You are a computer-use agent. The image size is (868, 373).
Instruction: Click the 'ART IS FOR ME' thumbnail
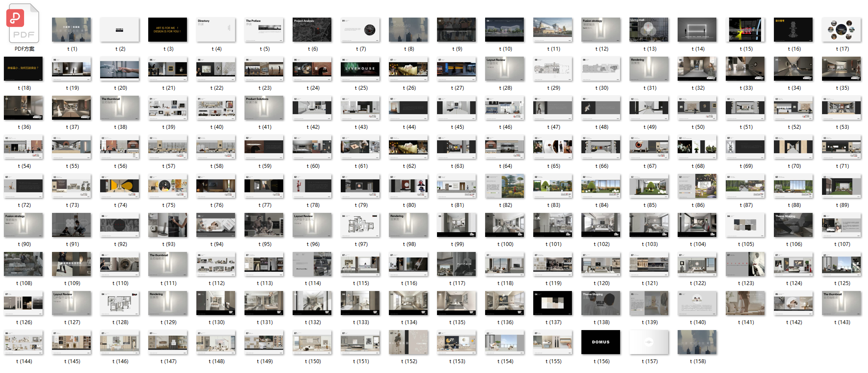click(x=168, y=30)
